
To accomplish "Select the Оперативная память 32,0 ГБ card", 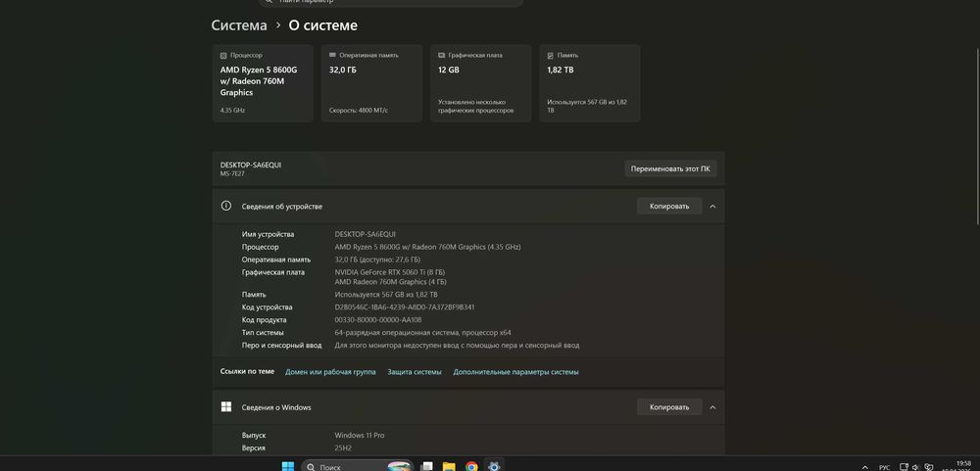I will [x=371, y=83].
